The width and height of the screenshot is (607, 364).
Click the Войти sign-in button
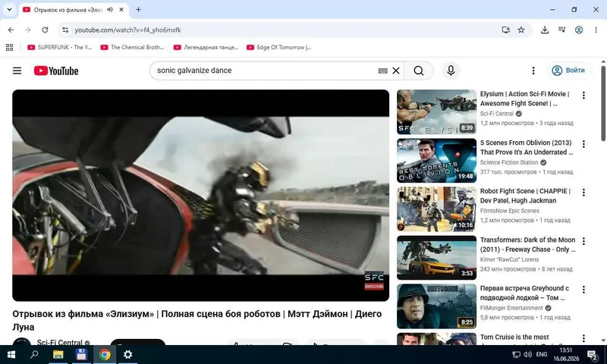click(568, 71)
